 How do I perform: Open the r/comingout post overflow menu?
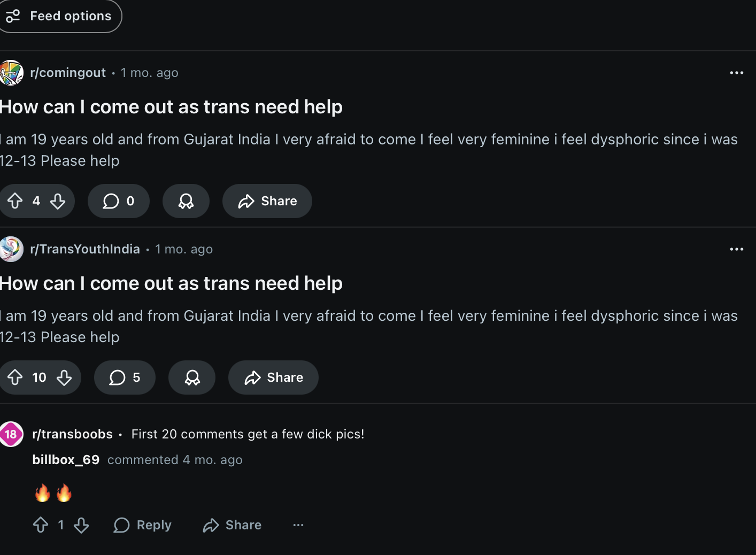click(736, 73)
